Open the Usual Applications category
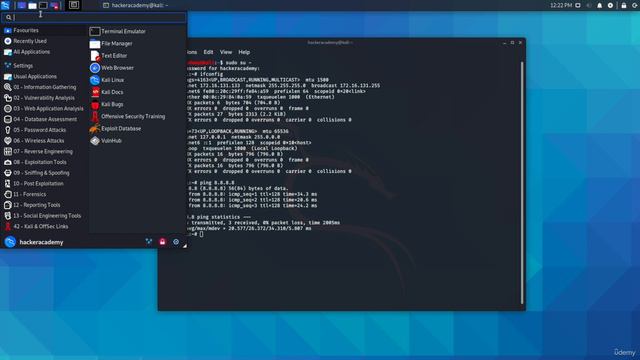The height and width of the screenshot is (360, 640). tap(44, 76)
